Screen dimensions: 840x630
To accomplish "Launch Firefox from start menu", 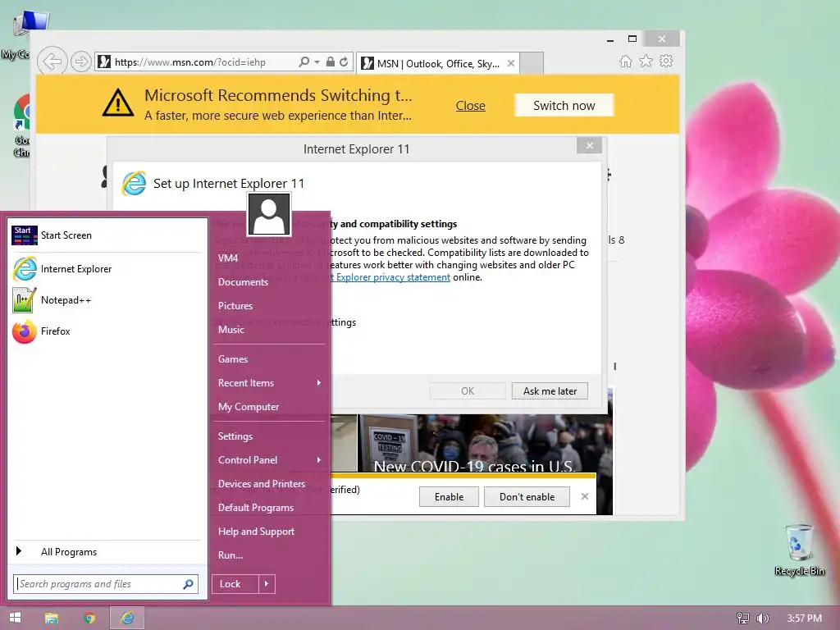I will (x=106, y=331).
